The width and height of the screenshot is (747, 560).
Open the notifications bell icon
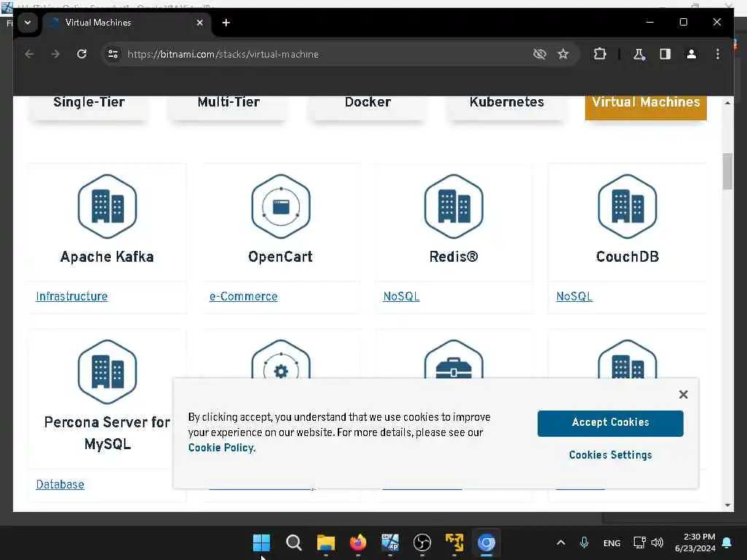coord(727,542)
